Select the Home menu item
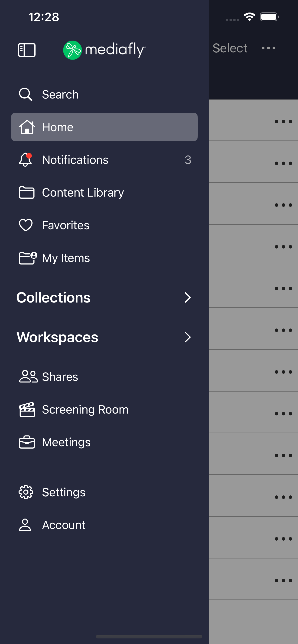The height and width of the screenshot is (644, 298). point(104,127)
